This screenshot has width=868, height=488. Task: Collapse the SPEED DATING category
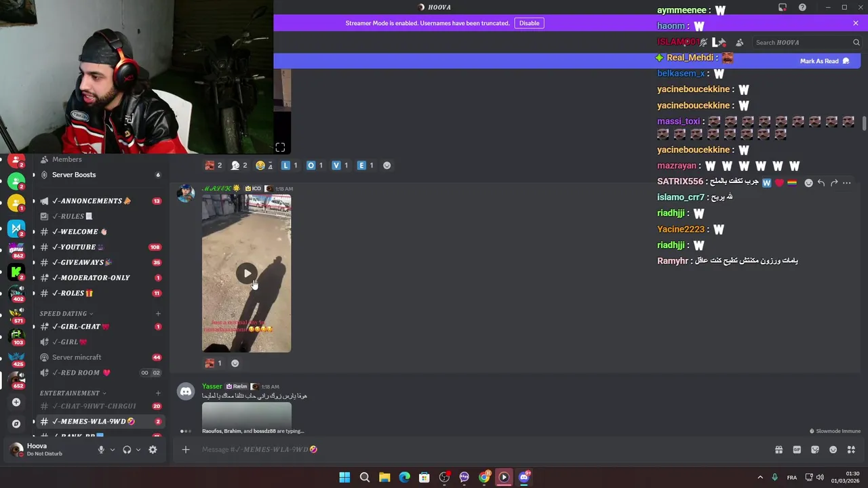tap(66, 314)
